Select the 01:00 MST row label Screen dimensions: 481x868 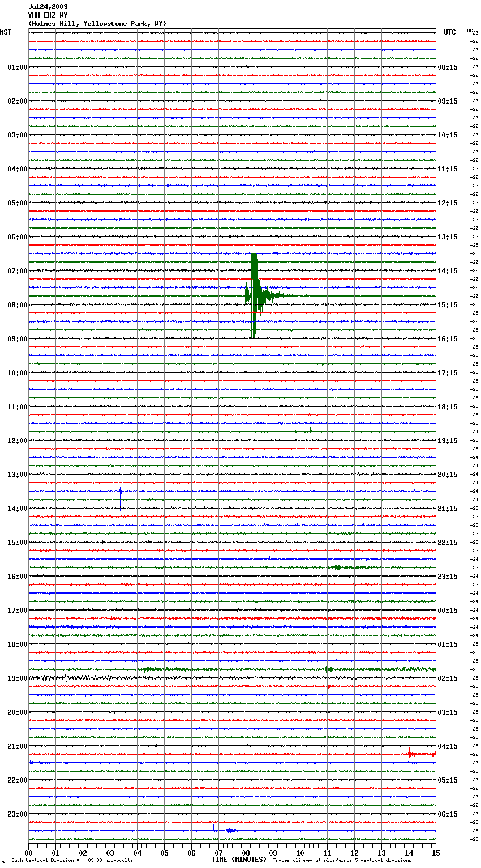[18, 67]
